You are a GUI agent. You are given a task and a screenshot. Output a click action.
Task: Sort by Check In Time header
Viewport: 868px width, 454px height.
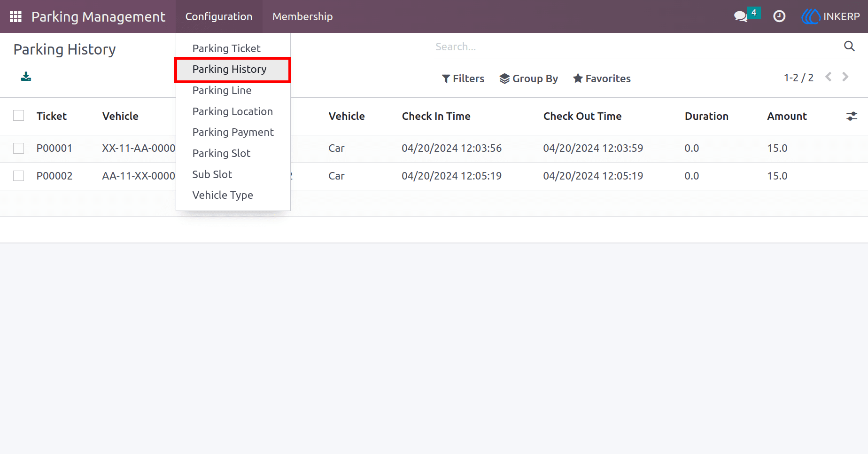coord(436,116)
